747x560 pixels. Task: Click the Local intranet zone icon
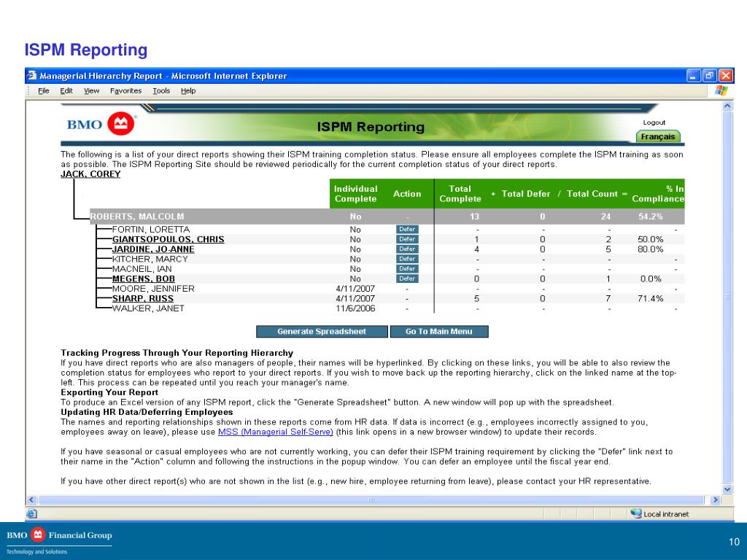tap(635, 513)
